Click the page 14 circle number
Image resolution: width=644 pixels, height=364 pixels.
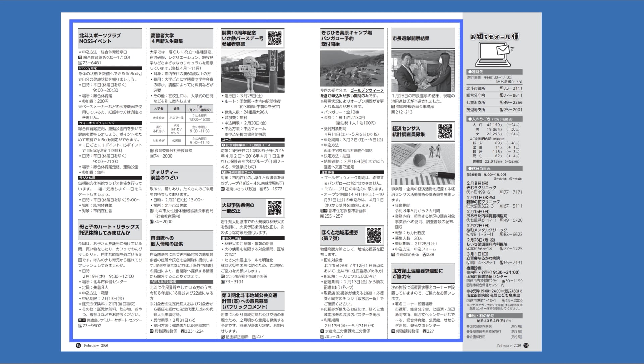click(x=526, y=345)
